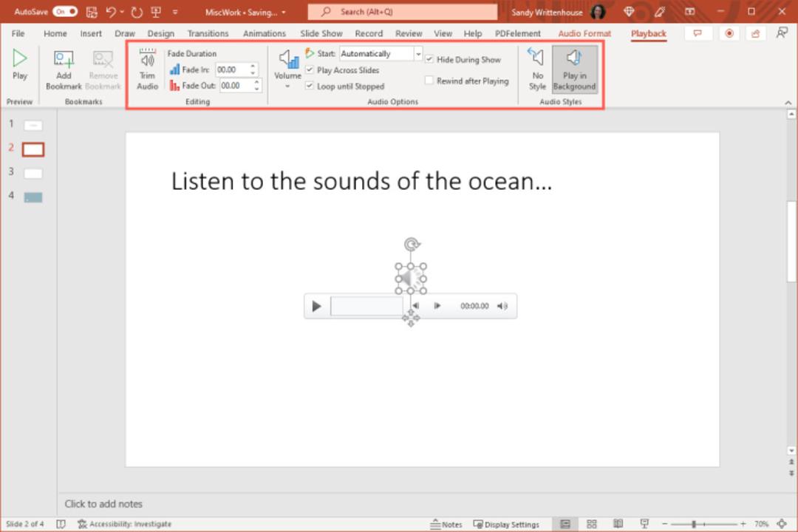Screen dimensions: 798x532
Task: Preview audio with the ribbon Play button
Action: (x=19, y=65)
